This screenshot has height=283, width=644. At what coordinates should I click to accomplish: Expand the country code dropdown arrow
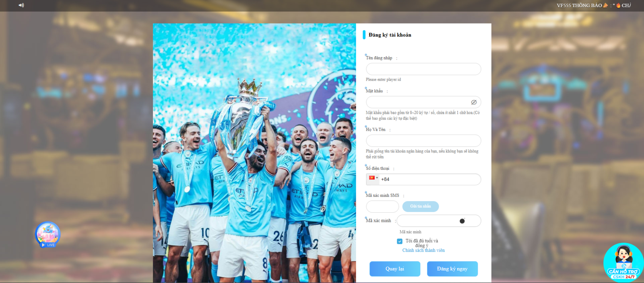(x=377, y=178)
